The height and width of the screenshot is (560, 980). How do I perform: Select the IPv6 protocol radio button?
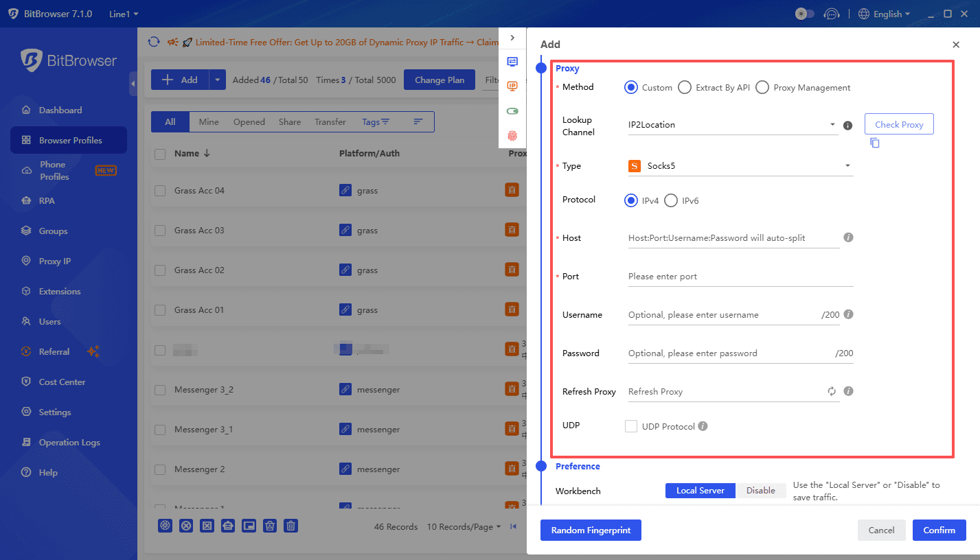point(671,200)
